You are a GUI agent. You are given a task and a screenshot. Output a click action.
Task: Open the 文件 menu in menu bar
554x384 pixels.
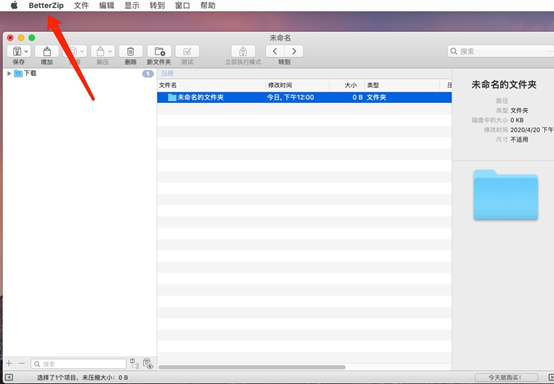81,5
